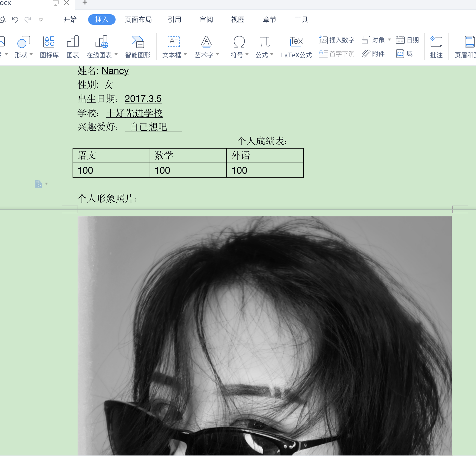Screen dimensions: 476x456
Task: Insert page numbers via 插入数字
Action: click(x=336, y=40)
